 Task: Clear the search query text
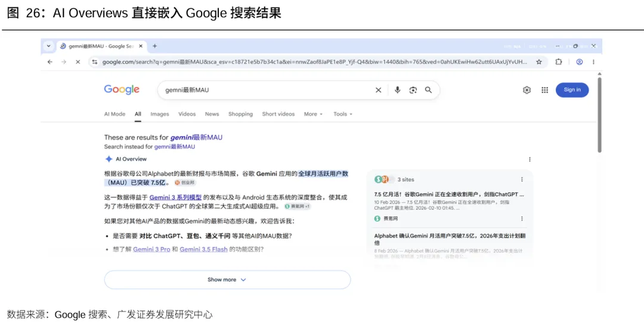(x=378, y=90)
